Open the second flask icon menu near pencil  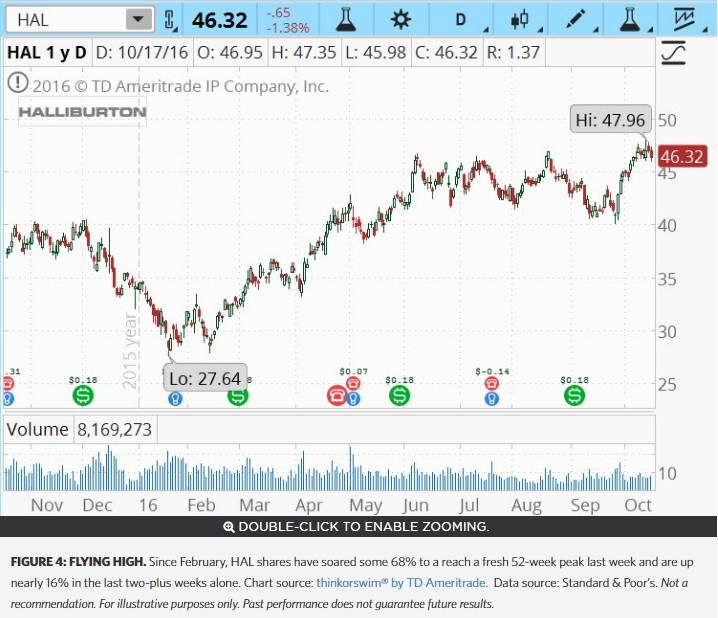click(630, 20)
